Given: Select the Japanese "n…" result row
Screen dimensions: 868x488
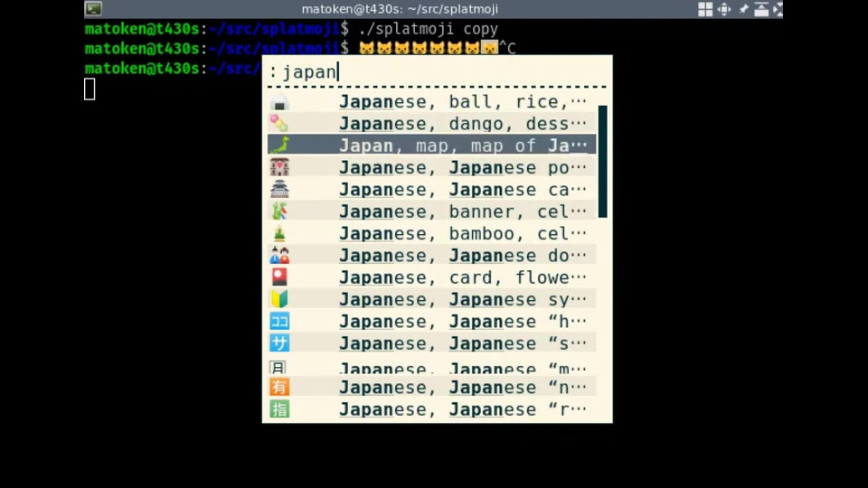Looking at the screenshot, I should 432,387.
